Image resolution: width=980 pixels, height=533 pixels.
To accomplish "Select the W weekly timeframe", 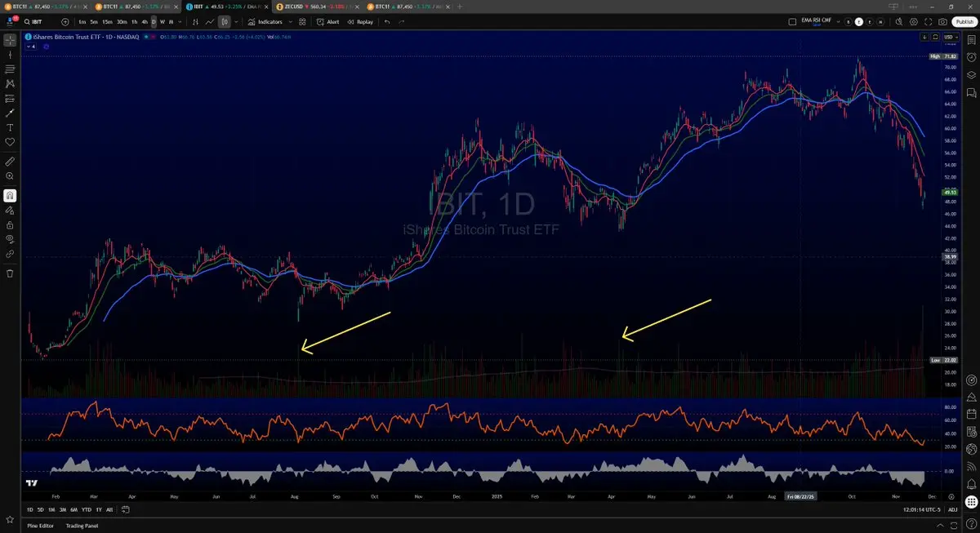I will (x=163, y=22).
